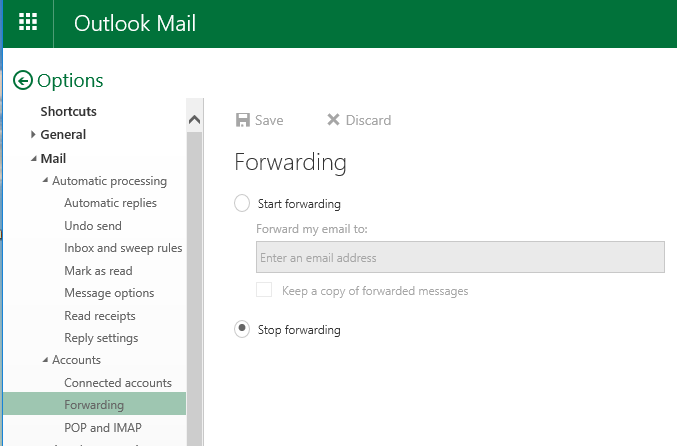Collapse the Automatic processing triangle
Screen dimensions: 677x446
45,180
